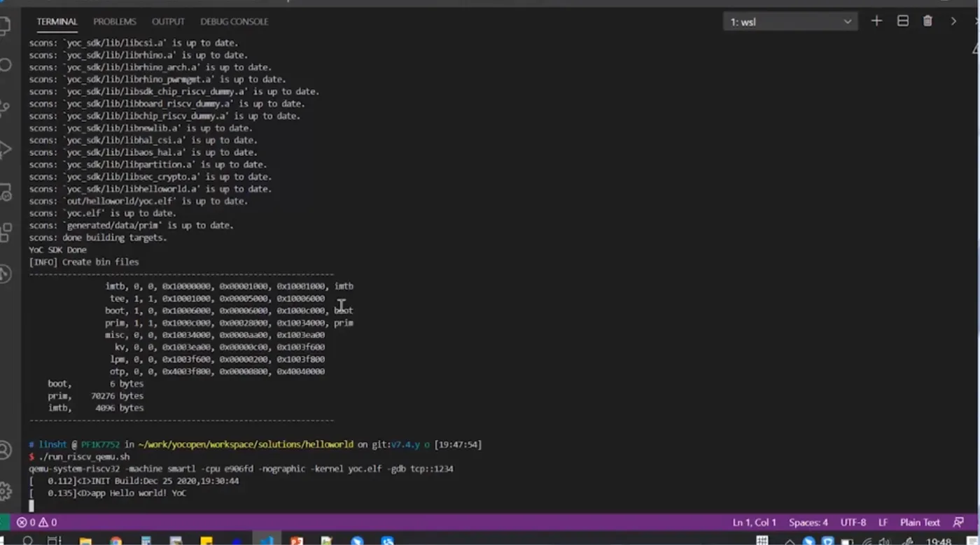The height and width of the screenshot is (545, 980).
Task: Click the 'lpm, 0, 0, 0x1003f600' partition row
Action: [217, 359]
